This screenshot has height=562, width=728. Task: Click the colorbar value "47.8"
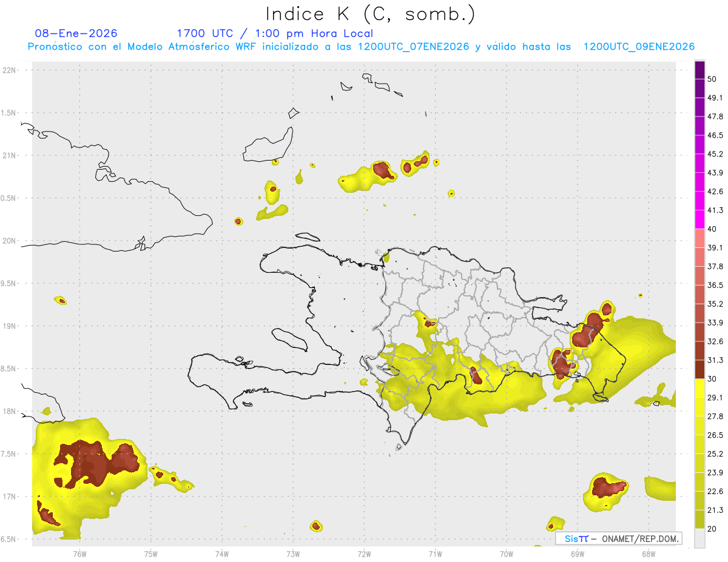click(716, 116)
